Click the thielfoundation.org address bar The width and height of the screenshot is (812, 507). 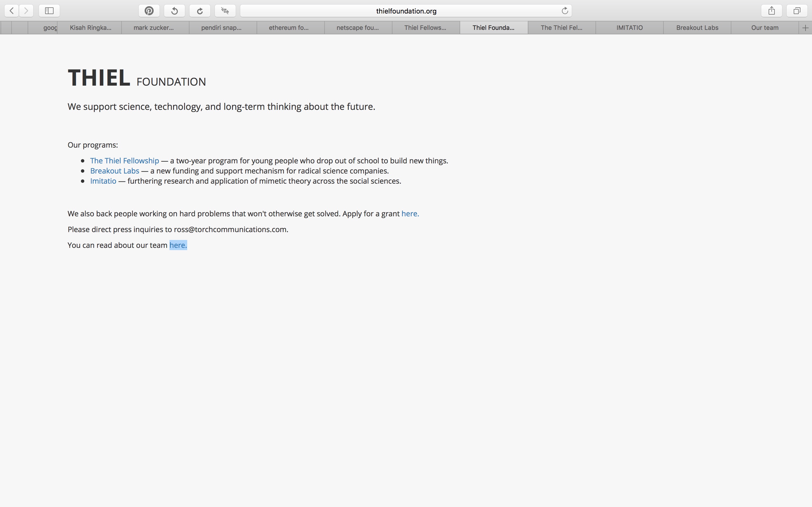(x=406, y=11)
